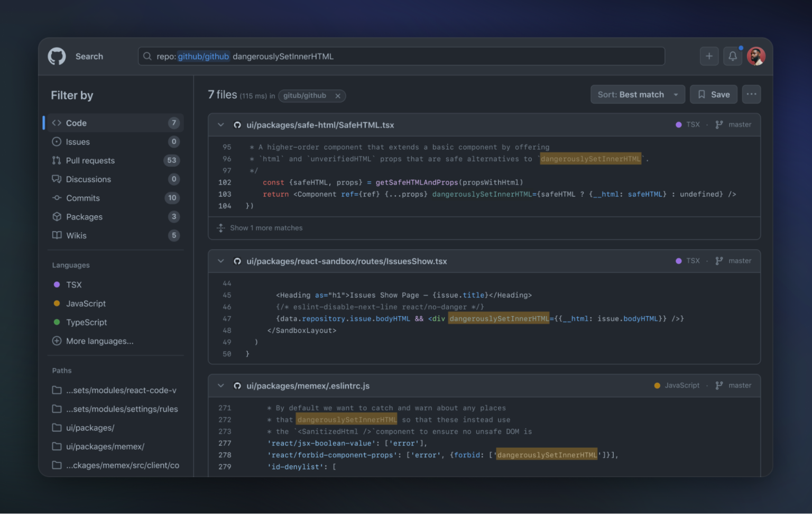Toggle the TypeScript language filter
The image size is (812, 514).
pos(87,322)
